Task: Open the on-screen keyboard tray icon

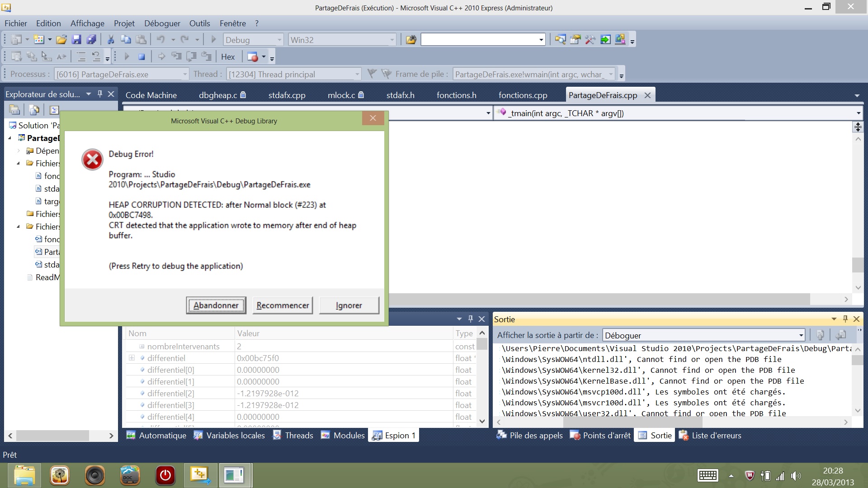Action: pyautogui.click(x=708, y=475)
